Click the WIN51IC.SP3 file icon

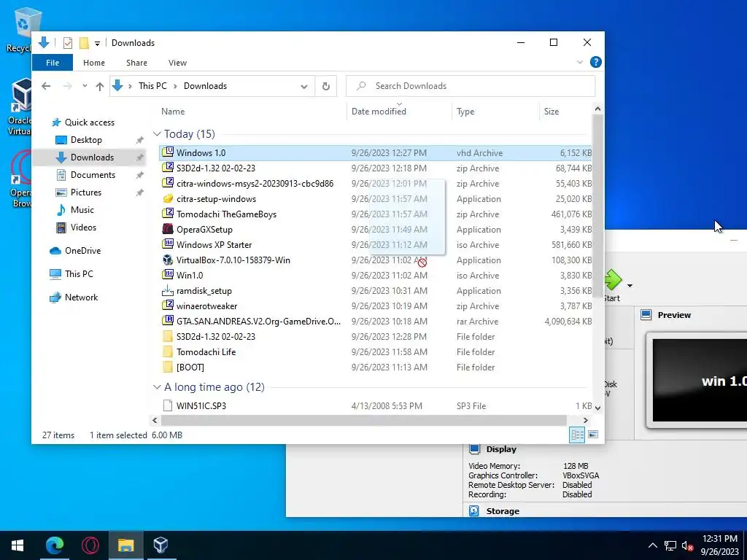pyautogui.click(x=168, y=405)
